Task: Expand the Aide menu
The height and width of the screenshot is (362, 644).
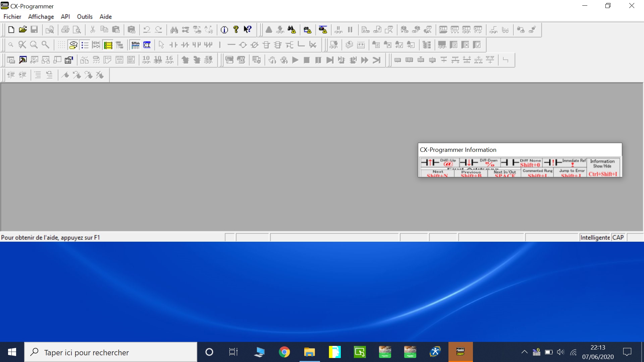Action: (x=105, y=17)
